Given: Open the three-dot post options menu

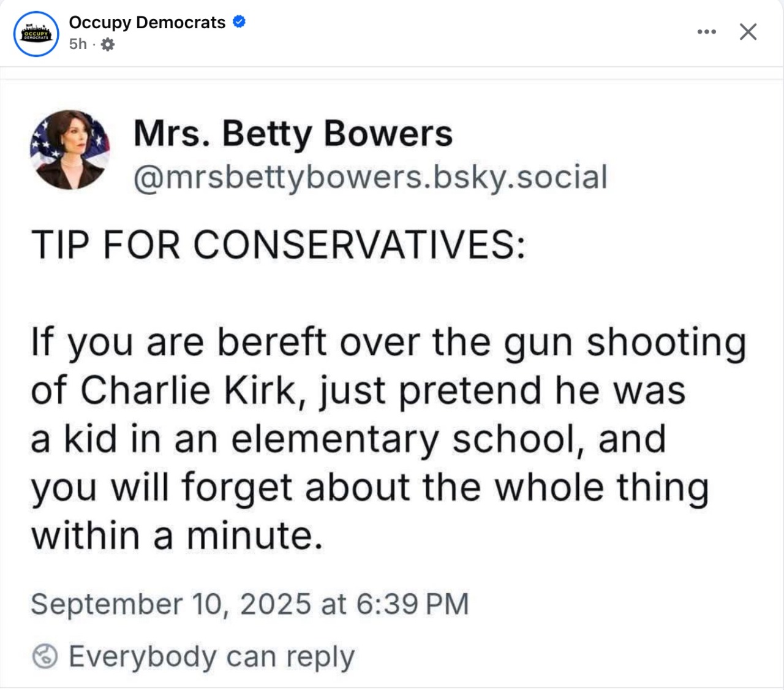Looking at the screenshot, I should [706, 32].
